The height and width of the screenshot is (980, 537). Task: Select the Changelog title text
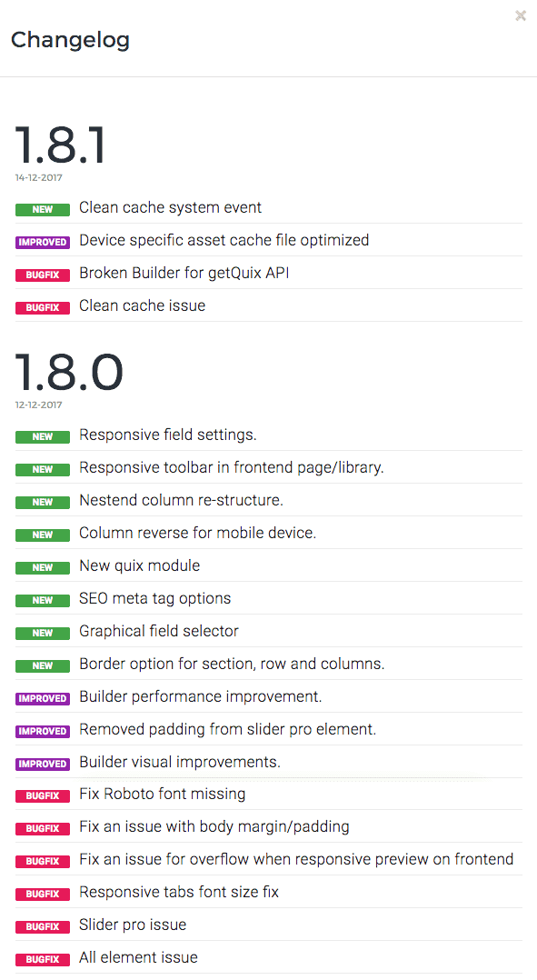tap(70, 40)
